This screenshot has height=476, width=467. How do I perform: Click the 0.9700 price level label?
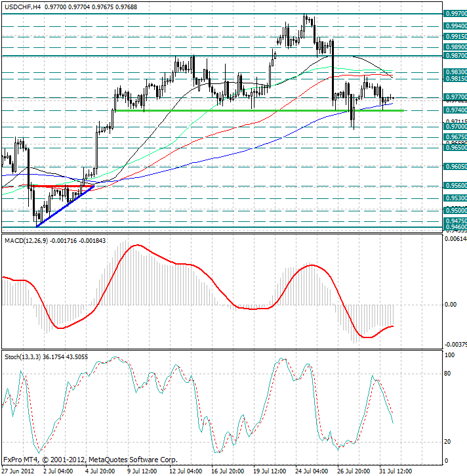click(455, 126)
